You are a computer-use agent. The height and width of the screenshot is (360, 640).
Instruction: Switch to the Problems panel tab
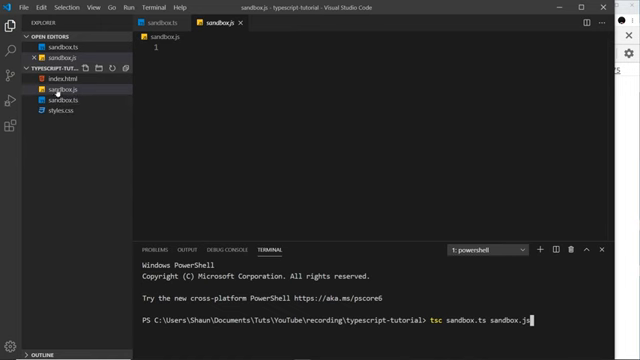tap(155, 250)
